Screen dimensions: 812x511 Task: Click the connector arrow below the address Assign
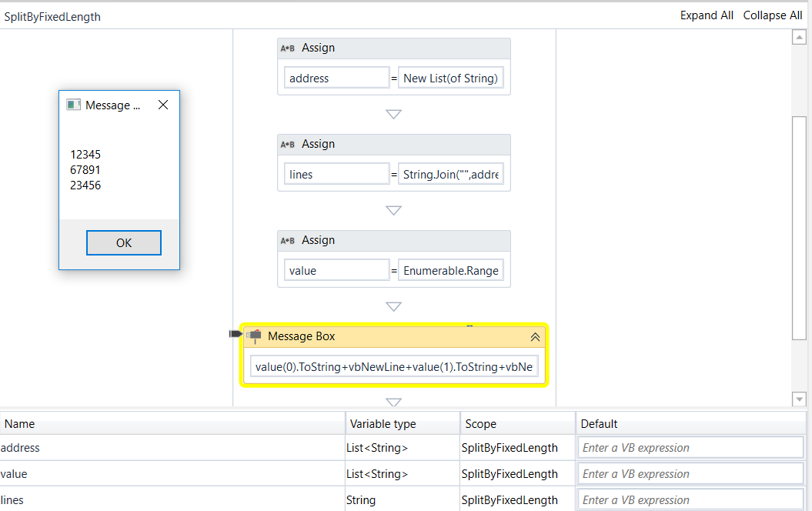click(393, 114)
